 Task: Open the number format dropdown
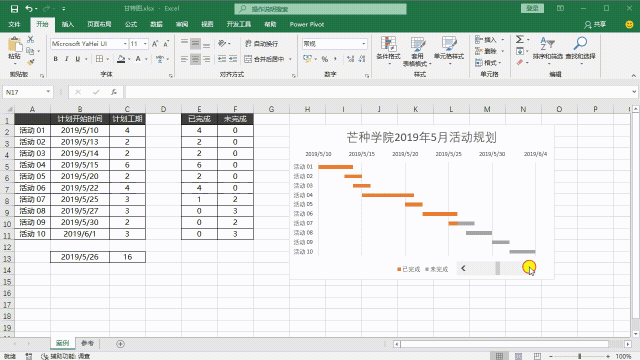363,44
